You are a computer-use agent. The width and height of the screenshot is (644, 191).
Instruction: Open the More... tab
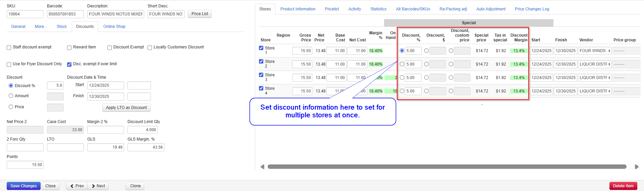tap(41, 27)
